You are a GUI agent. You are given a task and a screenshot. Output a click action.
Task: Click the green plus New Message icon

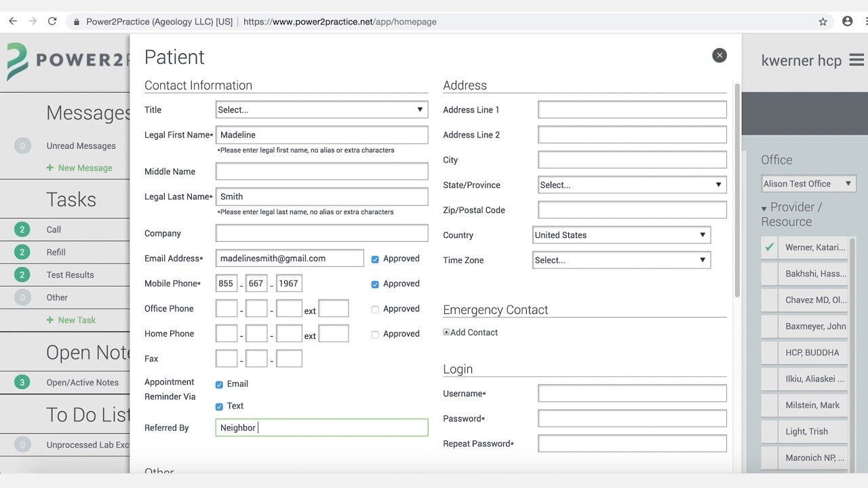50,168
